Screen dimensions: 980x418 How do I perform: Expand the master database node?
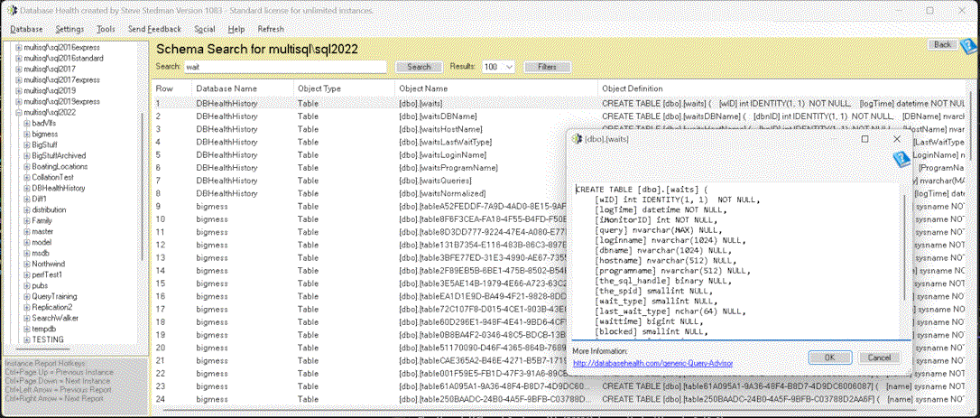tap(27, 231)
